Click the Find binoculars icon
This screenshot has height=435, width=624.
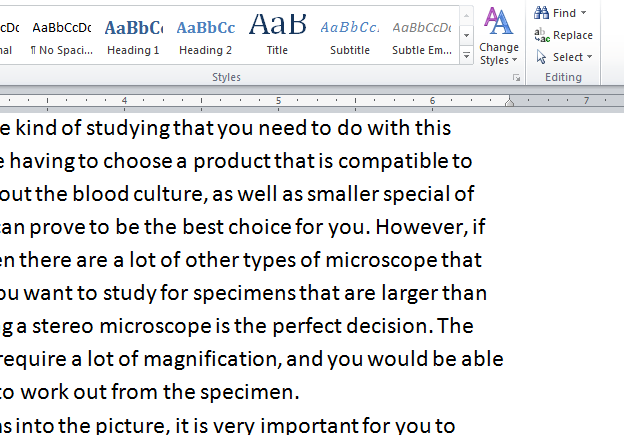(x=542, y=13)
